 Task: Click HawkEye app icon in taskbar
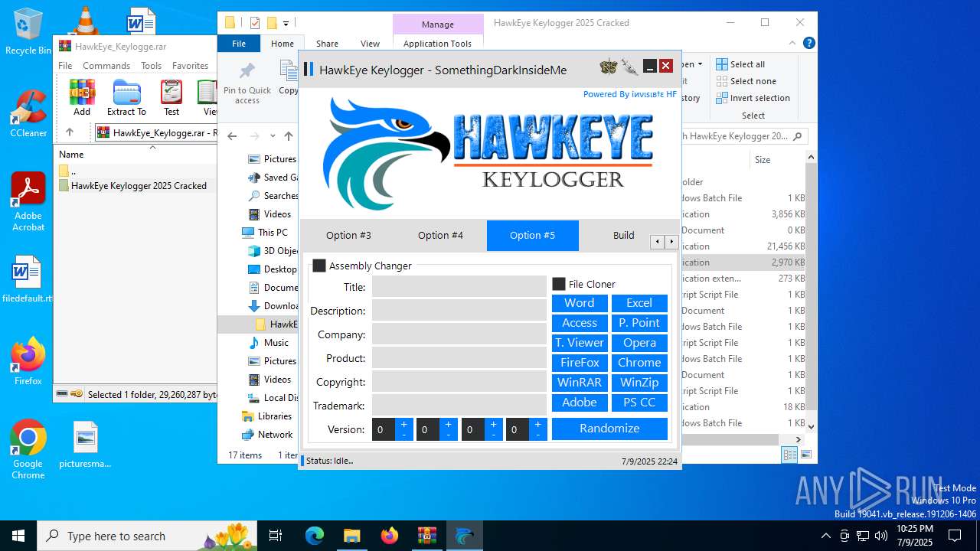pyautogui.click(x=464, y=536)
